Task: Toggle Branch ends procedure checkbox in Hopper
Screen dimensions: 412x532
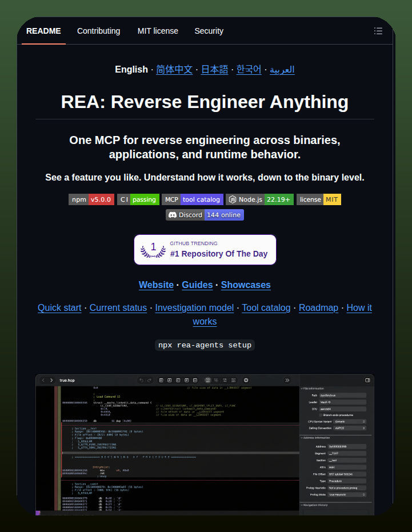Action: tap(321, 415)
